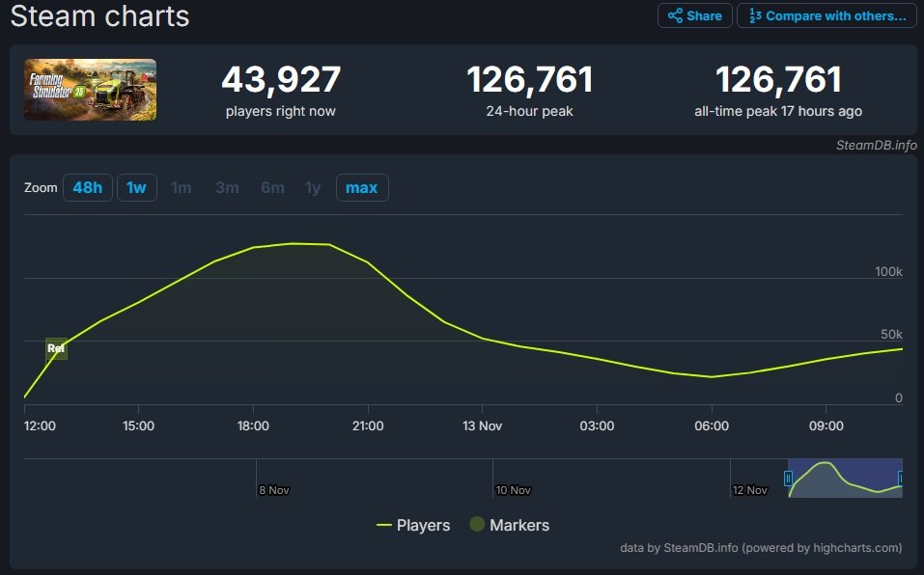Screen dimensions: 924x575
Task: Click the 10 Nov point in navigator
Action: tap(513, 490)
